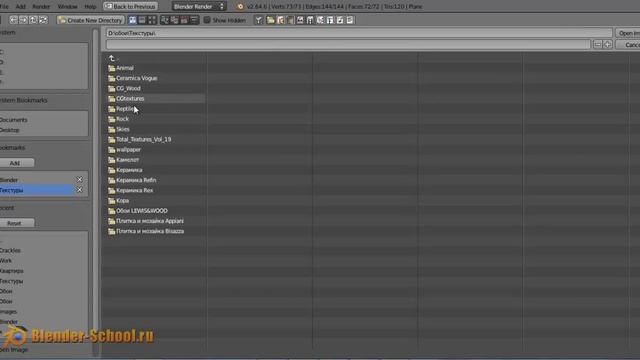Click Create New Directory button
This screenshot has height=360, width=640.
[x=90, y=20]
